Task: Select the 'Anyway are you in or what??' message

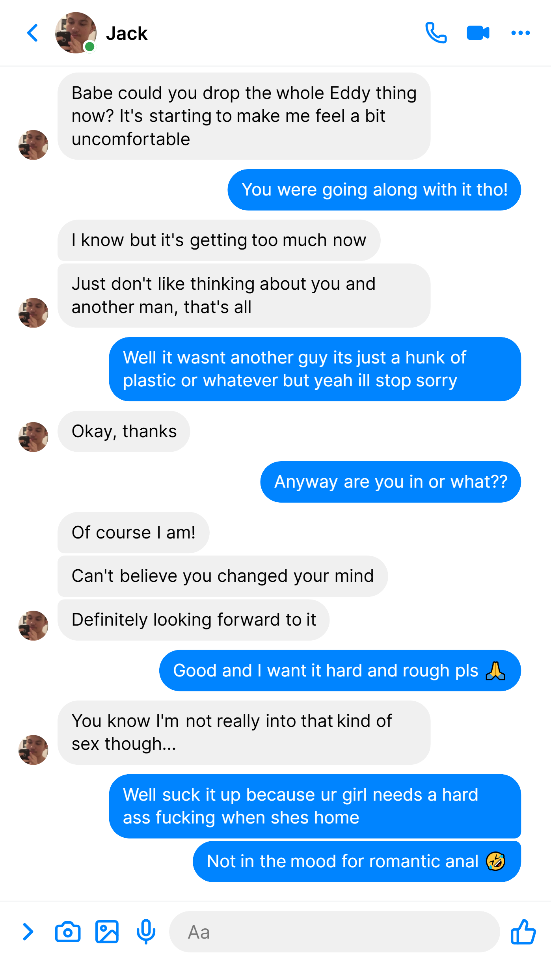Action: pos(391,482)
